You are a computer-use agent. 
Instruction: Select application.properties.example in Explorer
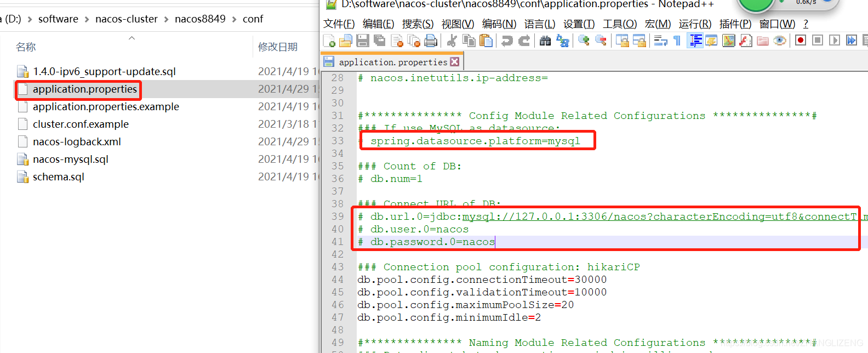pyautogui.click(x=106, y=107)
